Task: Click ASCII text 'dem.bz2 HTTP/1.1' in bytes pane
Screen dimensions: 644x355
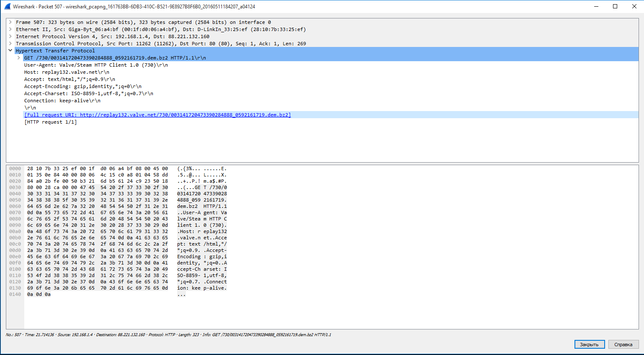Action: pyautogui.click(x=202, y=206)
